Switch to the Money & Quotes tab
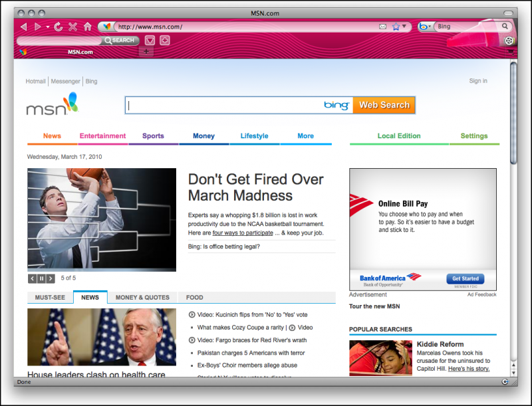The image size is (532, 406). [x=142, y=297]
